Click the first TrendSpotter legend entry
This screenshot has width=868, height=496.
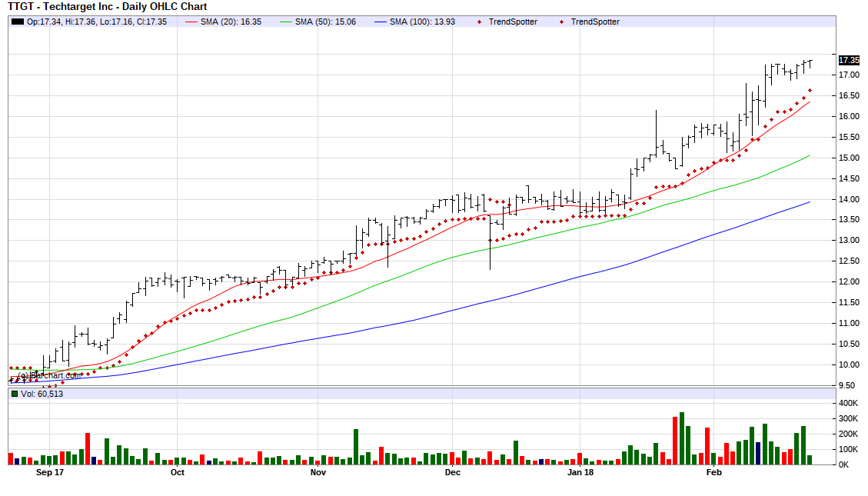tap(513, 22)
